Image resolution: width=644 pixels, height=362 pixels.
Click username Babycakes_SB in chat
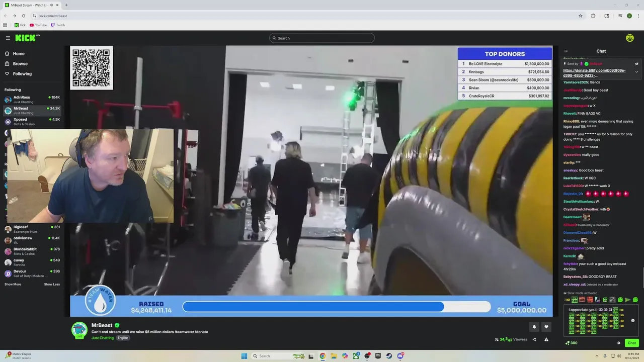[575, 277]
